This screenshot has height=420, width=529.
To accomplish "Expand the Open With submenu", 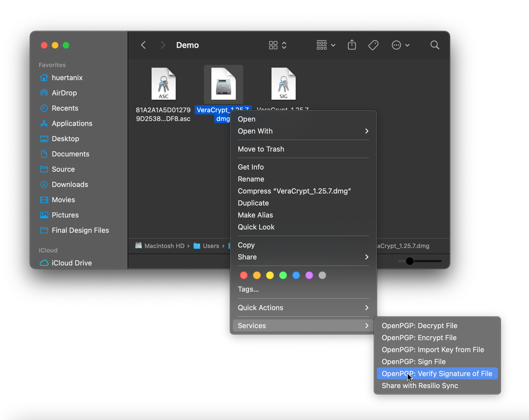I will 303,131.
